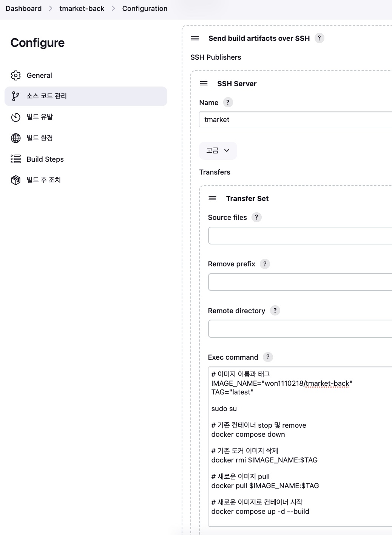Expand the 고급 advanced options dropdown
Image resolution: width=392 pixels, height=535 pixels.
(x=218, y=150)
